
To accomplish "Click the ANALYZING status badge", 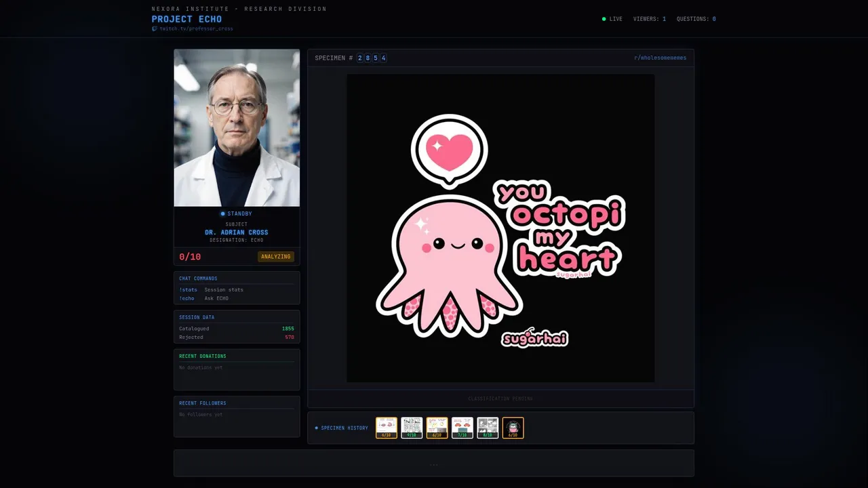I will point(276,256).
